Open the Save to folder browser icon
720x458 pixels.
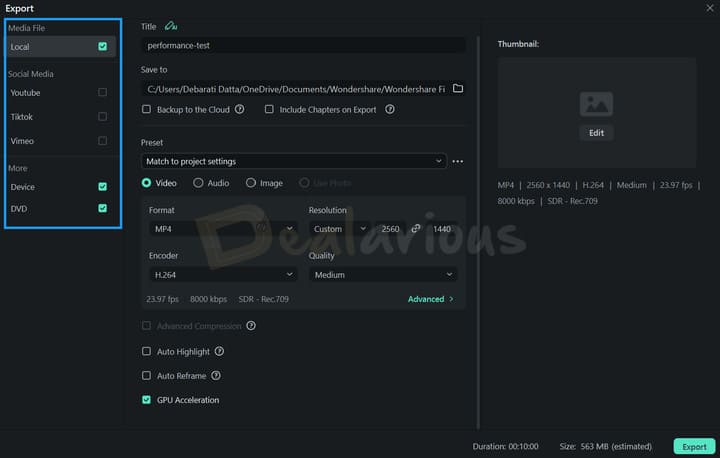458,88
